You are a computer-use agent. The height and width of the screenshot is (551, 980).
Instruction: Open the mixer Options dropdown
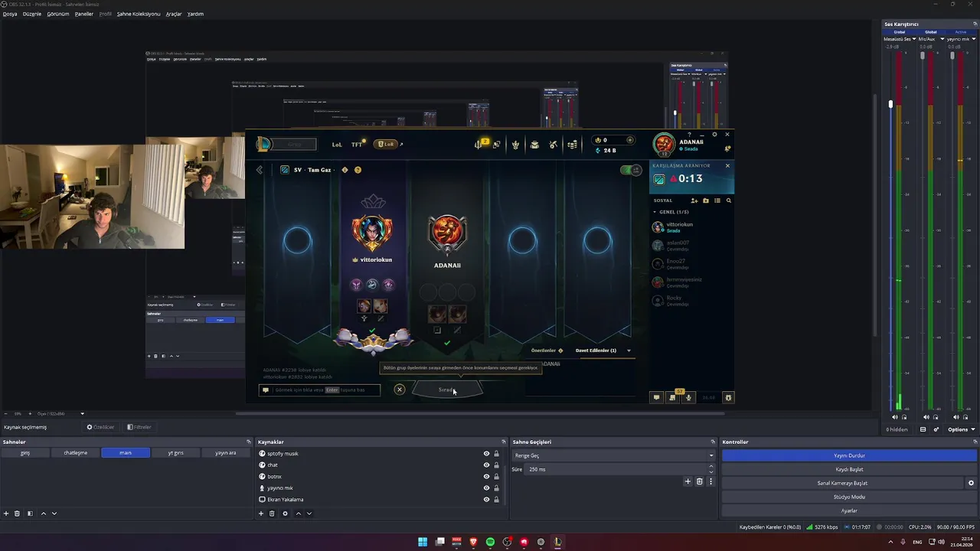[961, 429]
